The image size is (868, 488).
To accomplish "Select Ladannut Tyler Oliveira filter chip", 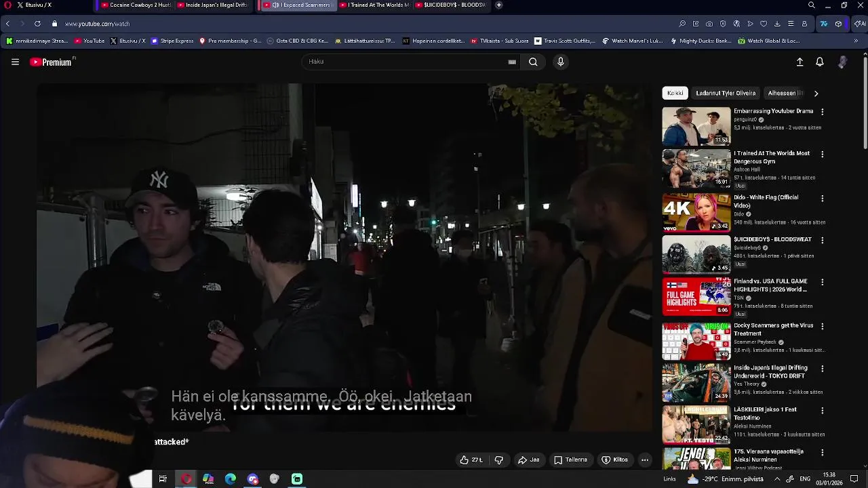I will (726, 94).
